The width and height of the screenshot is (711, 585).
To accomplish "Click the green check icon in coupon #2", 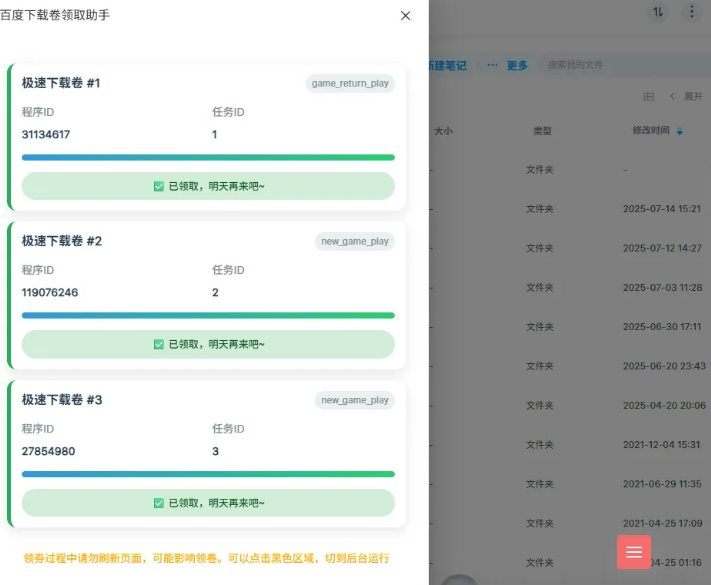I will (158, 344).
